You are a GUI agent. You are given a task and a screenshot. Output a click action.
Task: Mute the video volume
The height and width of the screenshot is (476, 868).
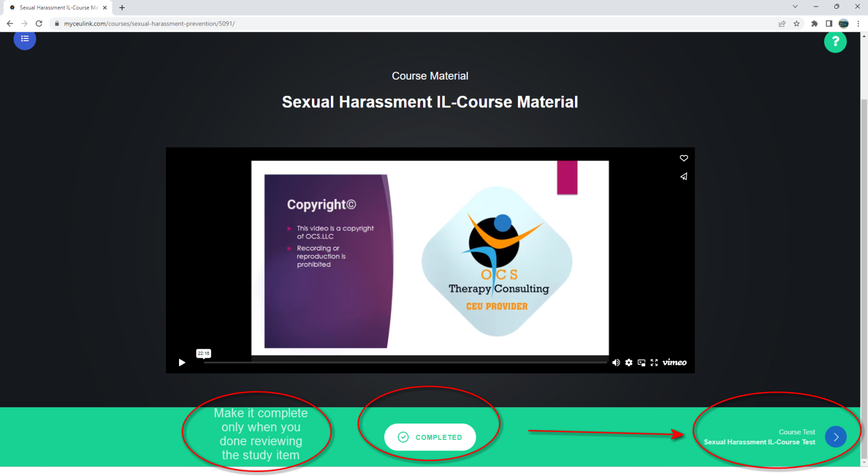pos(616,363)
